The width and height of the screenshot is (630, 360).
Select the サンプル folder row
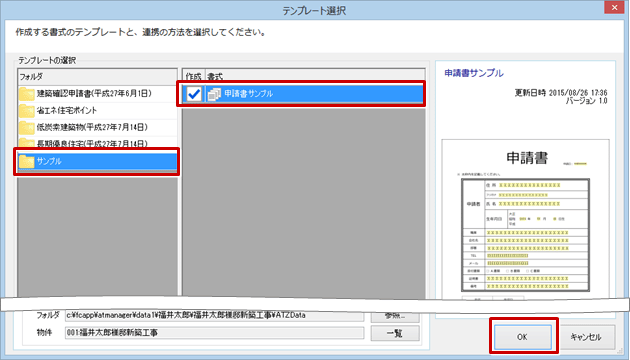point(97,162)
